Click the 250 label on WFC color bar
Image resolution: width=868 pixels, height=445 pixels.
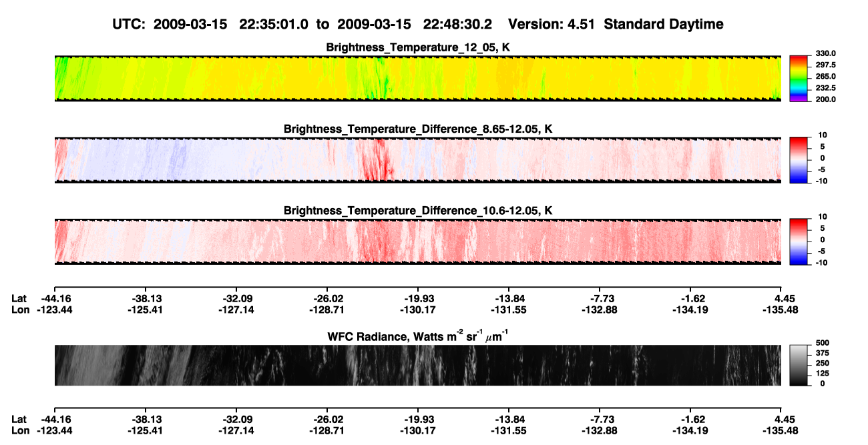pos(823,364)
